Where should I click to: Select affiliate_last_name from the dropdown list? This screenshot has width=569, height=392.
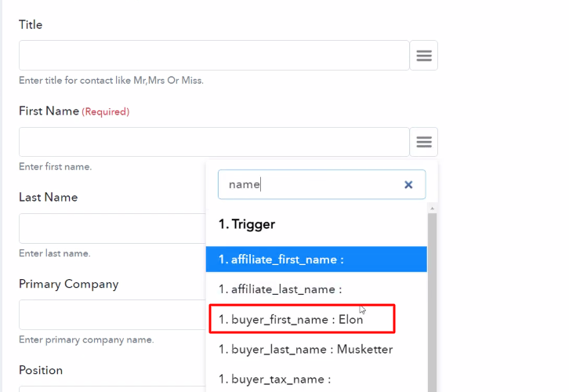317,289
